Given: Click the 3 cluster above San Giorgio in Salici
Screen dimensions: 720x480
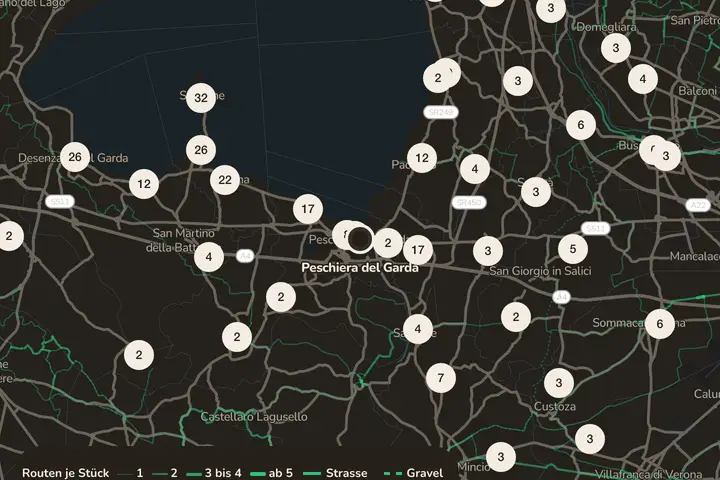Looking at the screenshot, I should 488,251.
